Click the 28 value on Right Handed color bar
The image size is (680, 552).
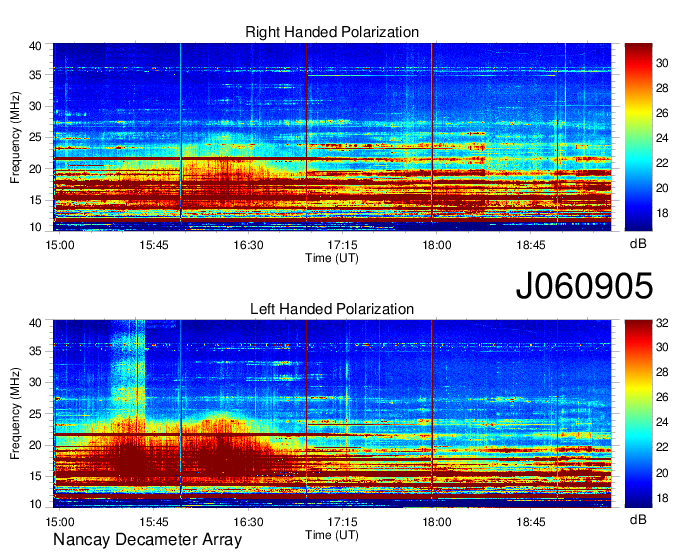[662, 88]
